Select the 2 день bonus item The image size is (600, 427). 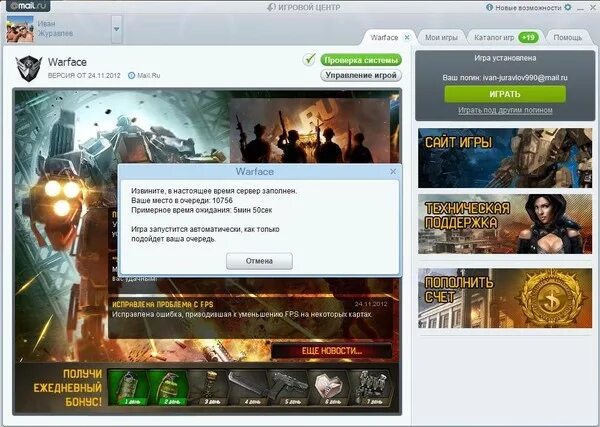pyautogui.click(x=168, y=387)
